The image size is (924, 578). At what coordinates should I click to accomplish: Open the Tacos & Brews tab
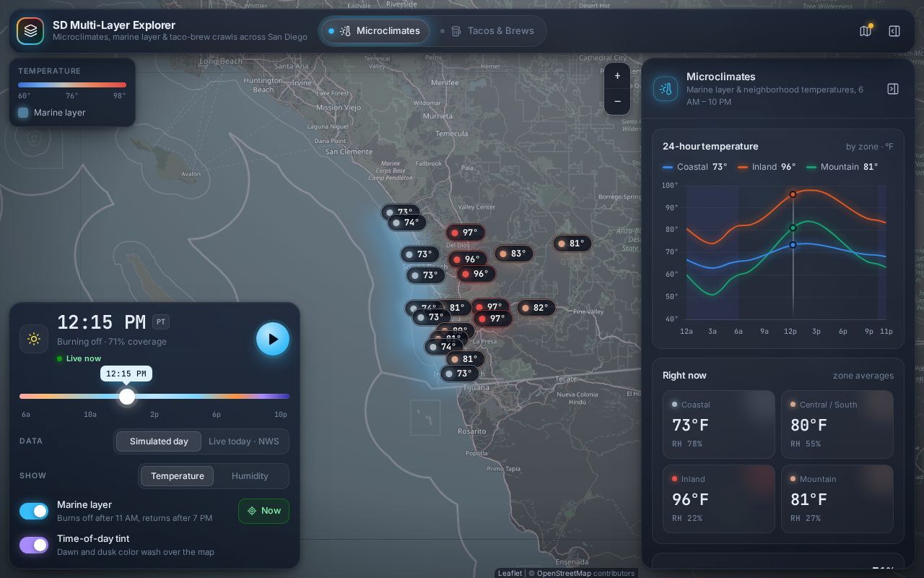tap(488, 31)
